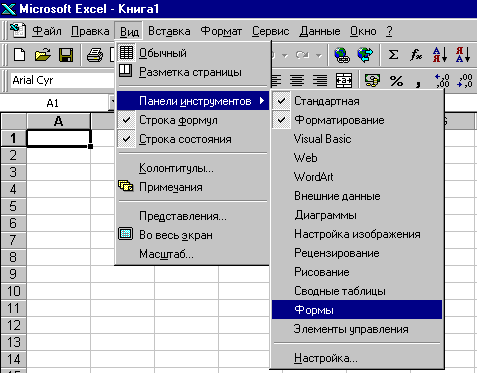The height and width of the screenshot is (373, 477).
Task: Click the Redo arrow icon
Action: [302, 55]
